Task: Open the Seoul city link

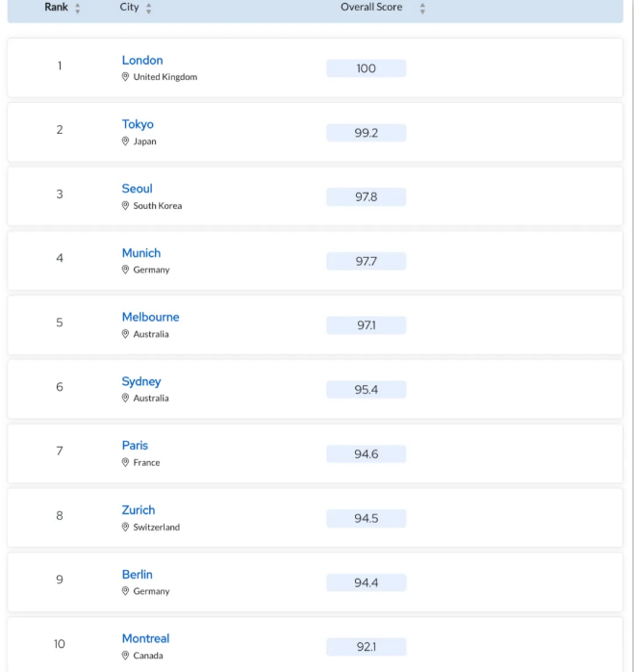Action: tap(137, 189)
